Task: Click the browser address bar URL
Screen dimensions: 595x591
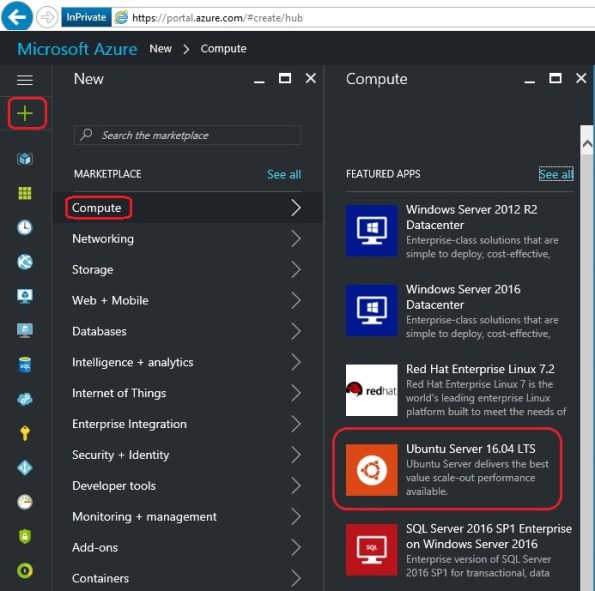Action: (217, 18)
